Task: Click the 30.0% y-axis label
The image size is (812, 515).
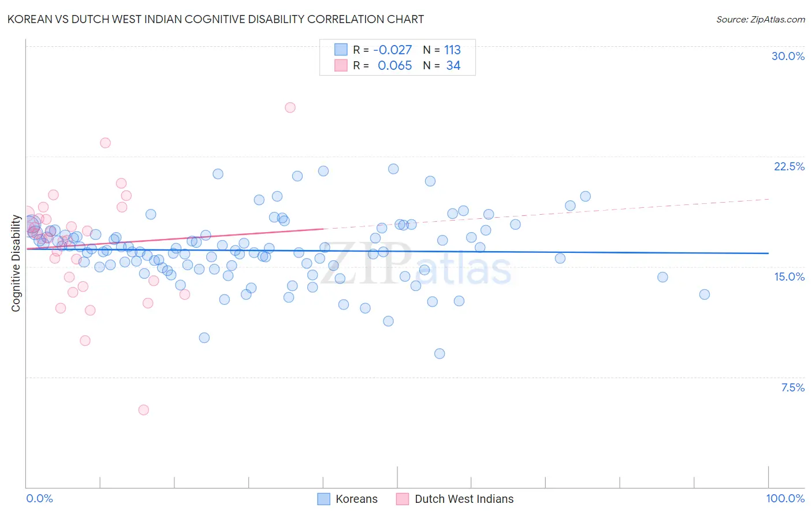Action: [x=788, y=56]
